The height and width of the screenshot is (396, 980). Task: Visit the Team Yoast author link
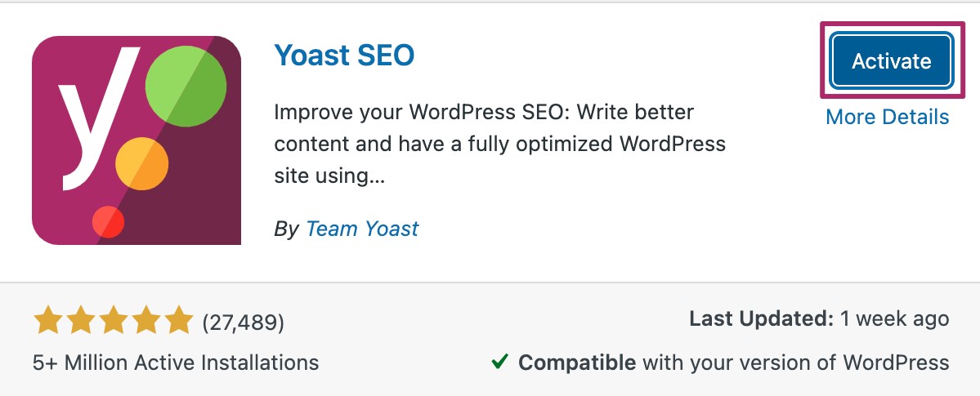tap(361, 229)
